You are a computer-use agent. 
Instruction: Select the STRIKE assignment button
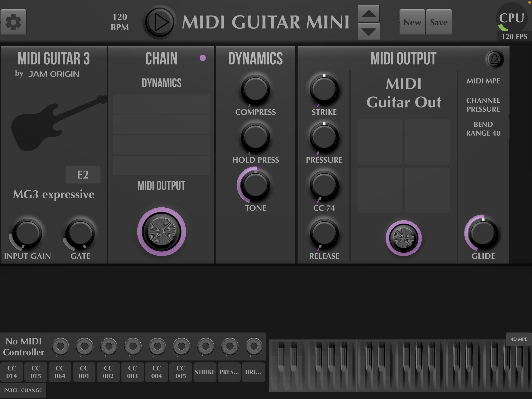[x=205, y=372]
